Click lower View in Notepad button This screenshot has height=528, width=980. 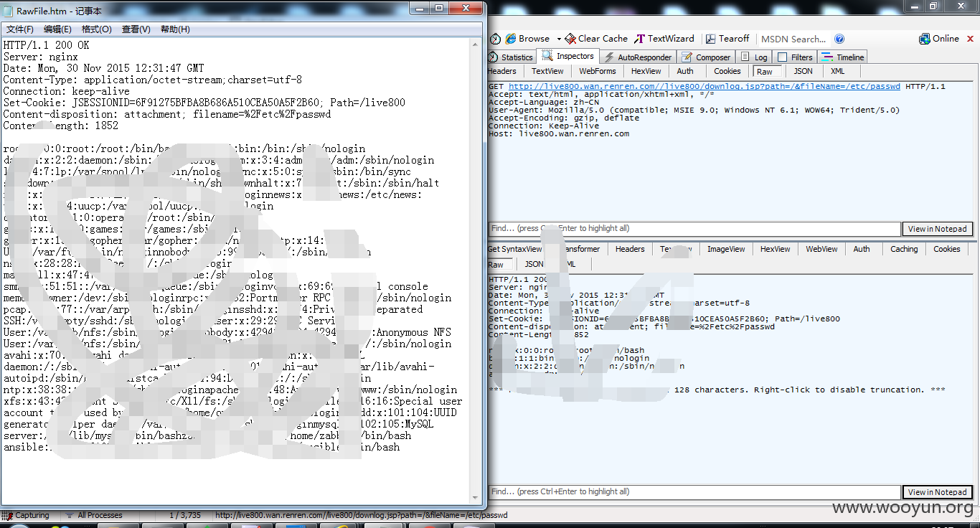point(937,492)
